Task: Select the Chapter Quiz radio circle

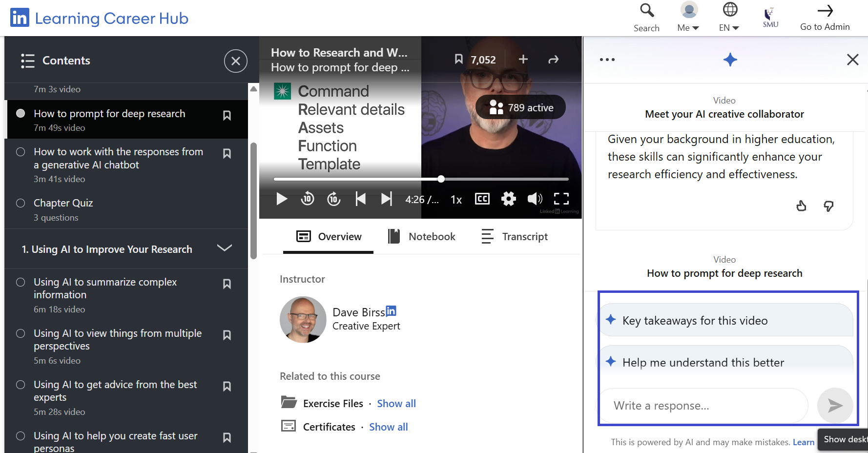Action: [x=21, y=203]
